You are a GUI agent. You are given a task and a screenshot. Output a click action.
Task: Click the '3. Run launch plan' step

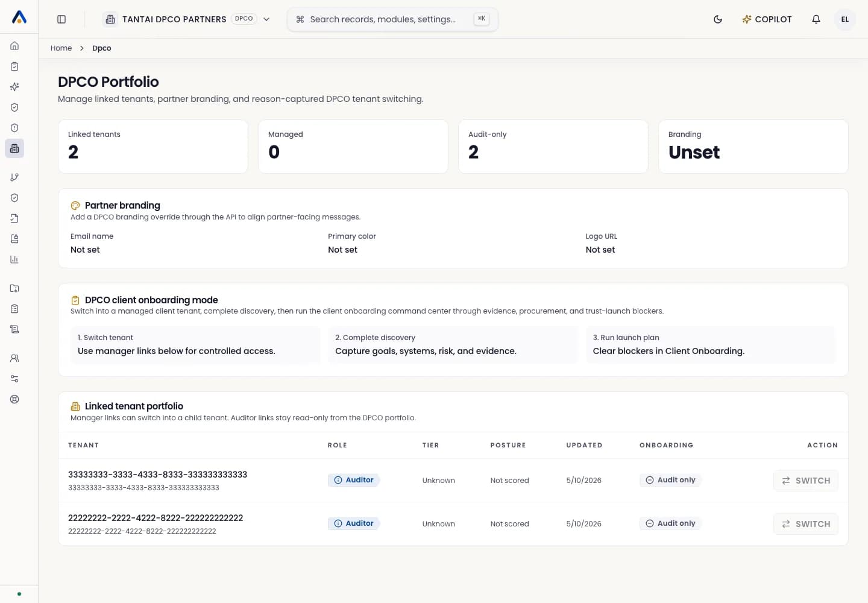coord(711,345)
